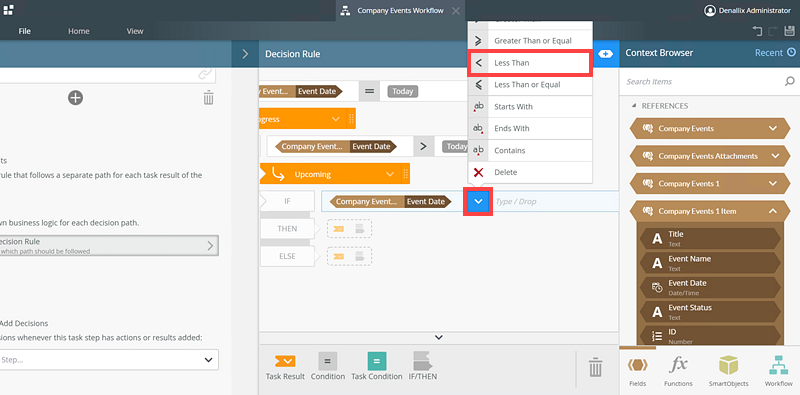Select the Event Status field

pos(710,312)
